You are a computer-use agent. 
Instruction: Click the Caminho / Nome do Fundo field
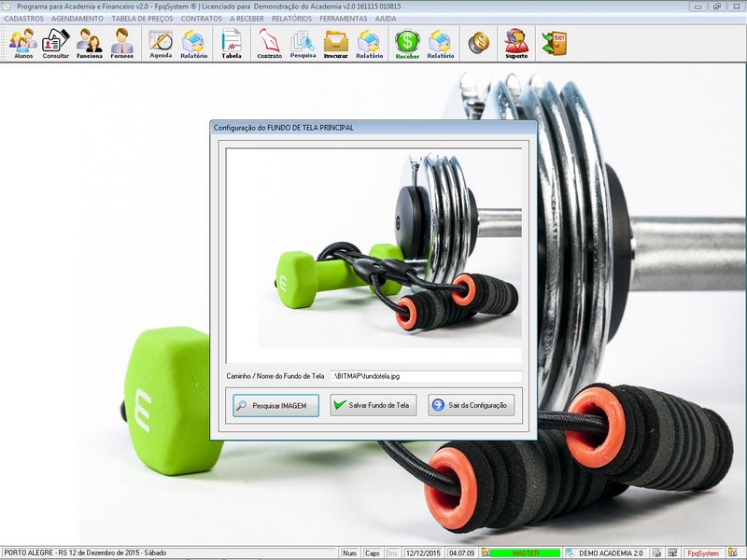426,376
